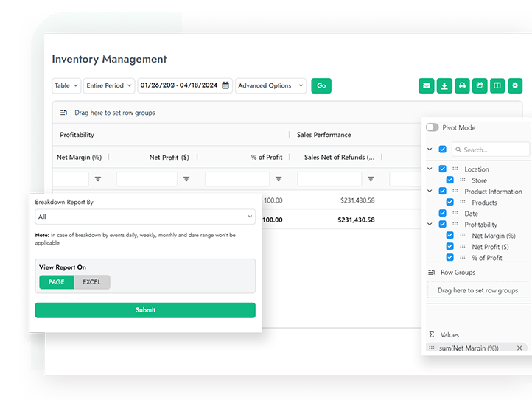Uncheck the Product Information checkbox

[x=442, y=191]
